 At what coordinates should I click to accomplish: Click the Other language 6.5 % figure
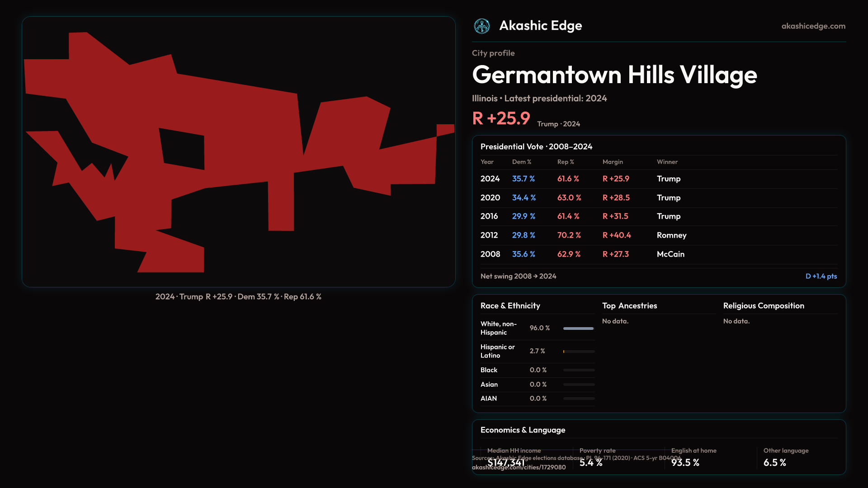(774, 463)
